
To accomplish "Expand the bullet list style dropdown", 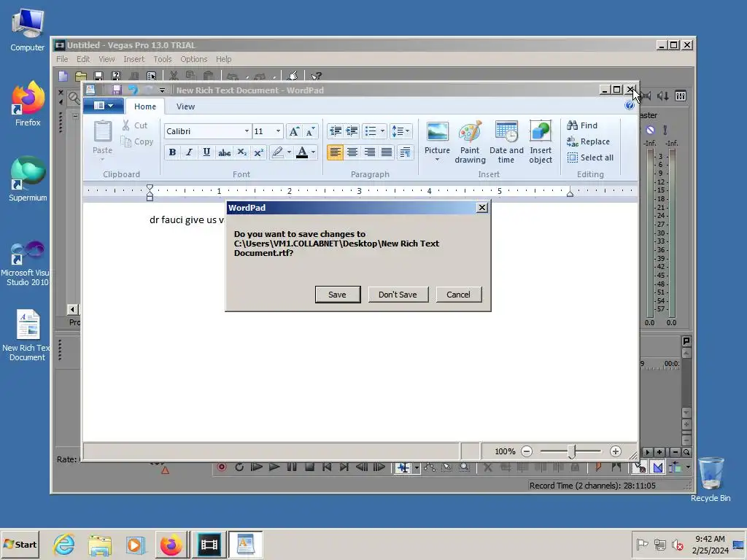I will pyautogui.click(x=382, y=131).
